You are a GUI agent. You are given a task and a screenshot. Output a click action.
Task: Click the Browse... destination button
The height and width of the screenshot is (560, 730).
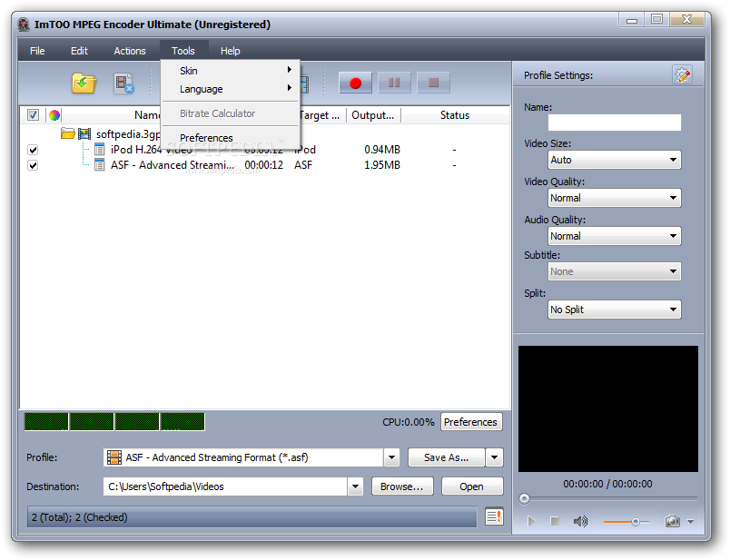[402, 486]
